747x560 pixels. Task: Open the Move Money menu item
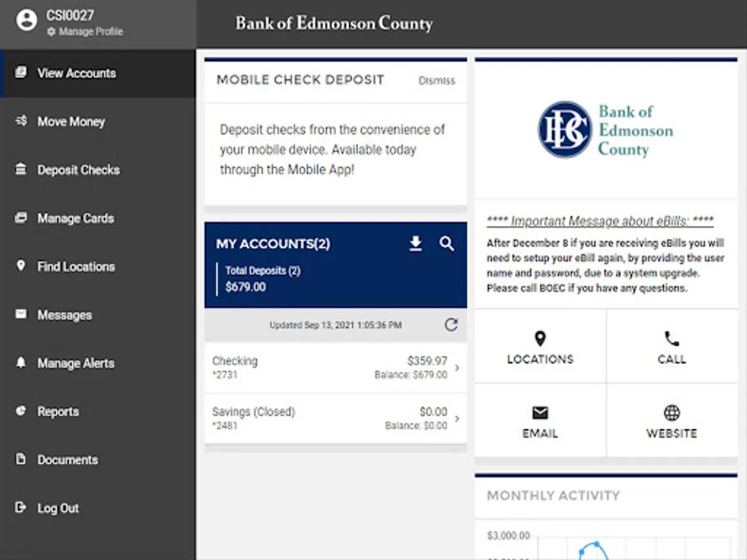point(98,121)
